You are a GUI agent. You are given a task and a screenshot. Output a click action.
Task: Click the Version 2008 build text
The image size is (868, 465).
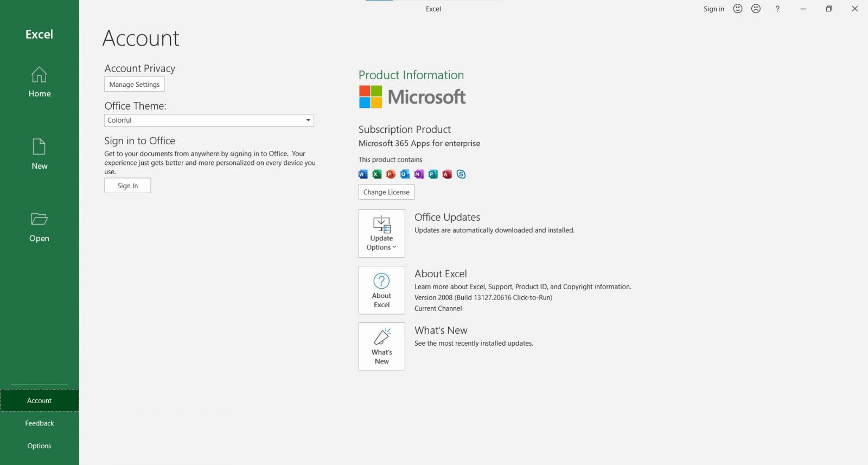point(483,298)
